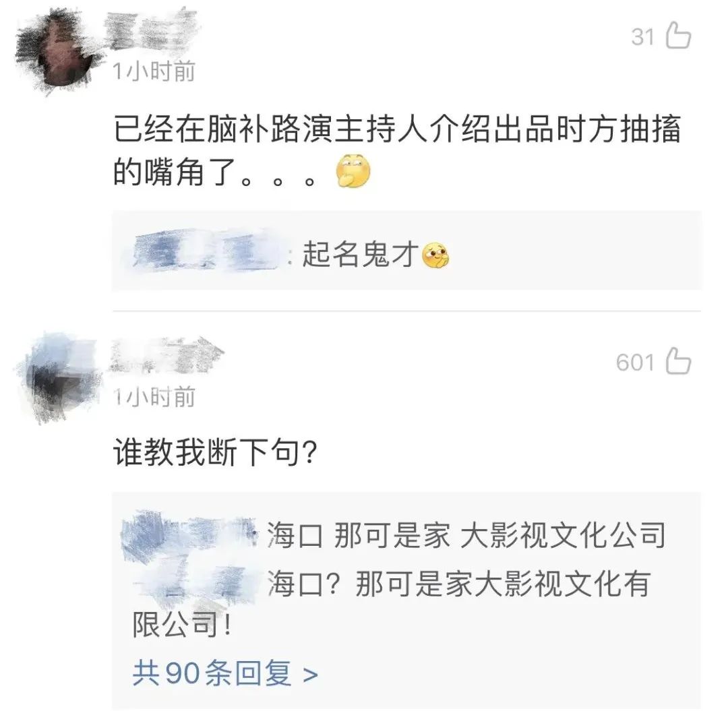Tap the reply ending 有限公司!
The width and height of the screenshot is (728, 711).
pos(392,604)
